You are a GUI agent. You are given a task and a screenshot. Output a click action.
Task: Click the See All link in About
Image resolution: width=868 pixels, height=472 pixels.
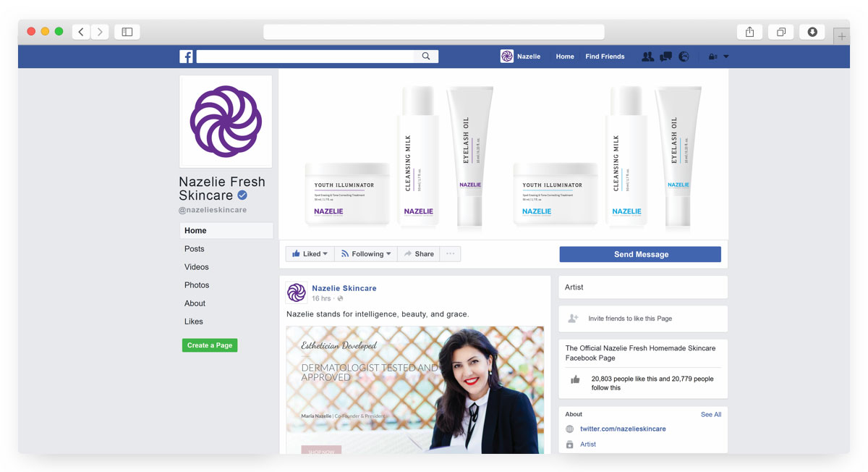pos(711,415)
